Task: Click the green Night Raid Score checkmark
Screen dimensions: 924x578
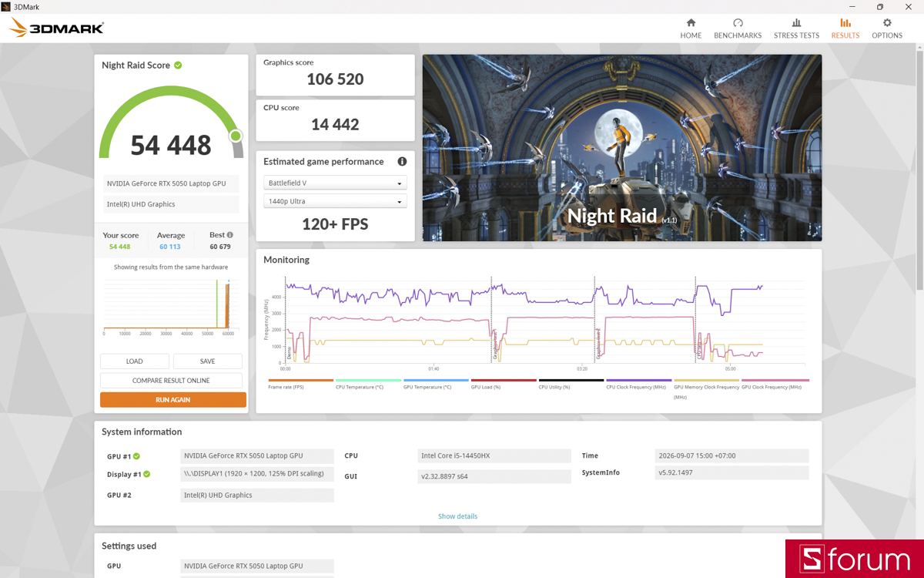Action: [x=178, y=66]
